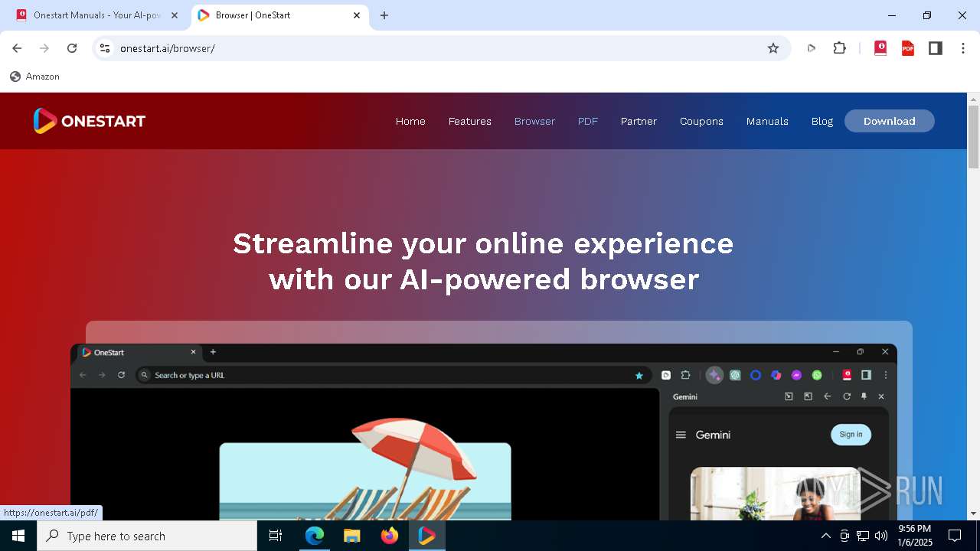
Task: Open Partner in site navigation
Action: point(639,121)
